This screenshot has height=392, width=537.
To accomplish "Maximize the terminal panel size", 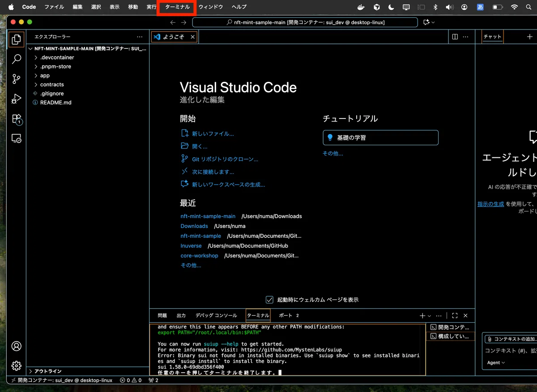I will (x=455, y=316).
